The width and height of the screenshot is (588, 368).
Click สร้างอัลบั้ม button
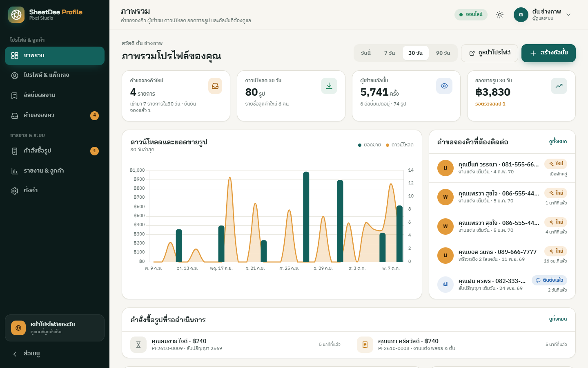548,53
